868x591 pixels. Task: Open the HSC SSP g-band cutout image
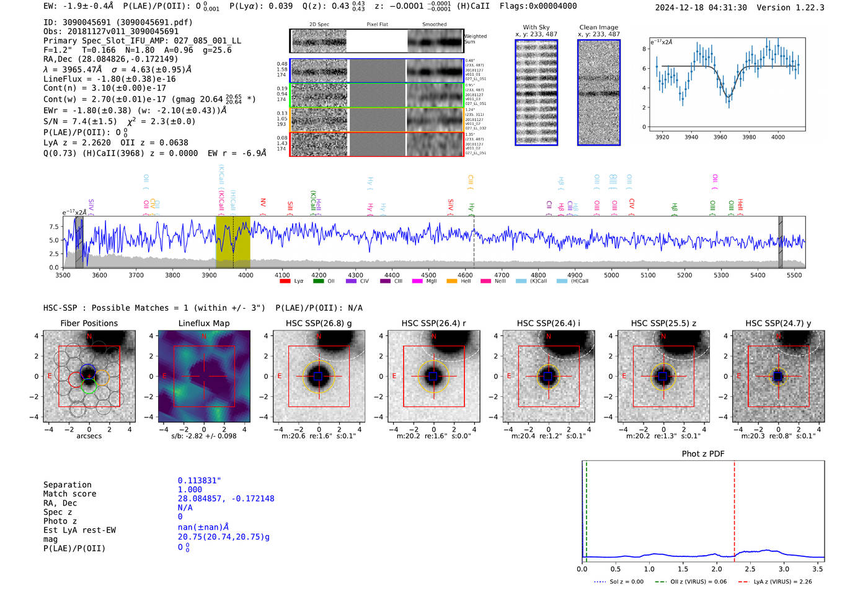tap(319, 376)
